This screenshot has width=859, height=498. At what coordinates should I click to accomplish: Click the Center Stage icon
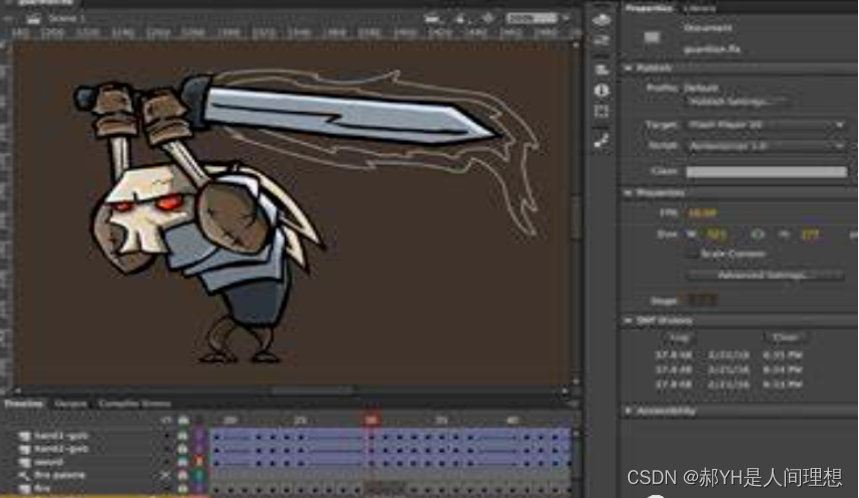[x=487, y=19]
